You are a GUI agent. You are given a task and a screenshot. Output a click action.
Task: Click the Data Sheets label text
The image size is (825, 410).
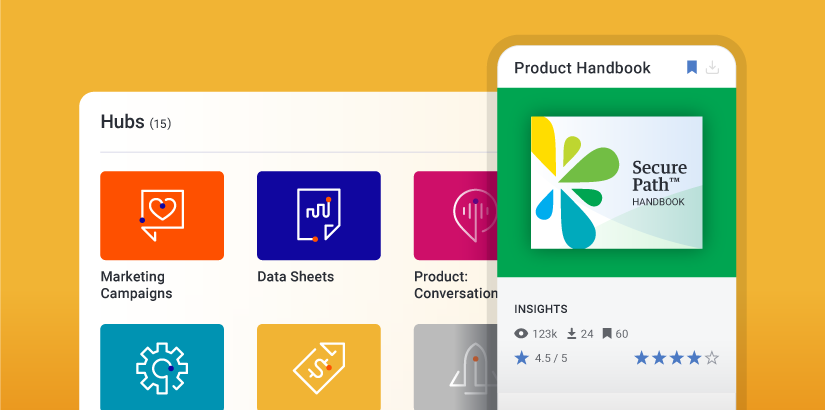[x=295, y=277]
